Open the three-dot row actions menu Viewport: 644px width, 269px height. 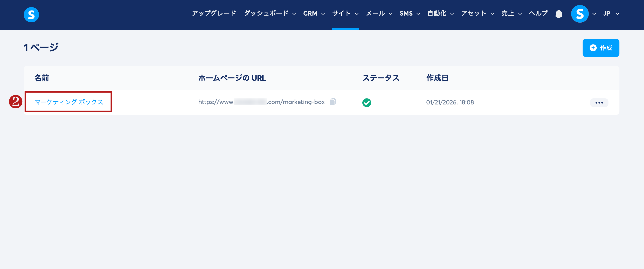[599, 102]
